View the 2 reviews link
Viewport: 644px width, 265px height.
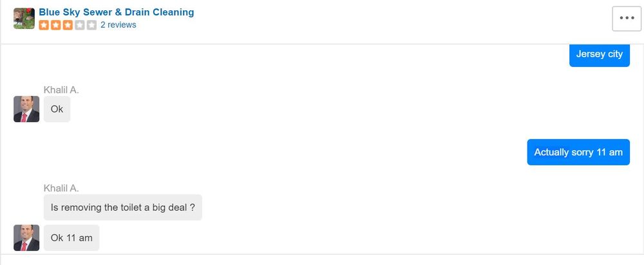(x=118, y=25)
